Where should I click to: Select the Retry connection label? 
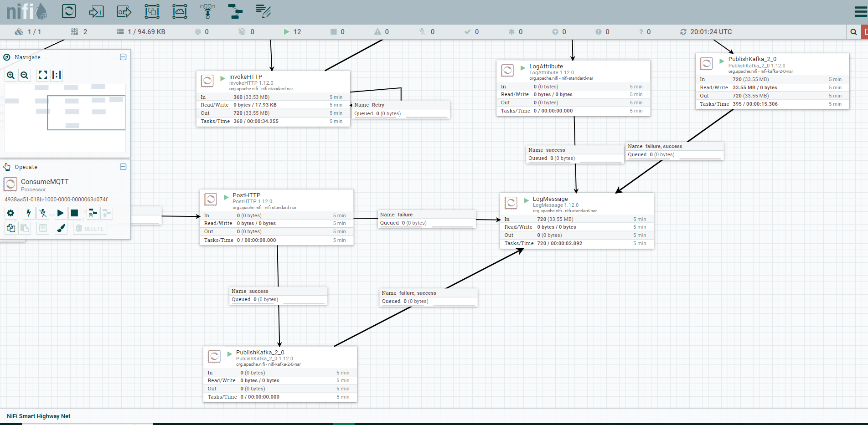point(401,109)
